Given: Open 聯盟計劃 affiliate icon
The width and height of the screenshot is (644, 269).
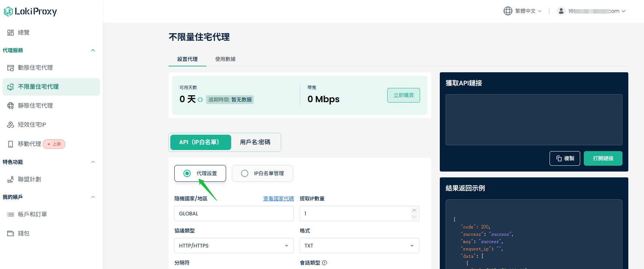Looking at the screenshot, I should click(x=11, y=180).
